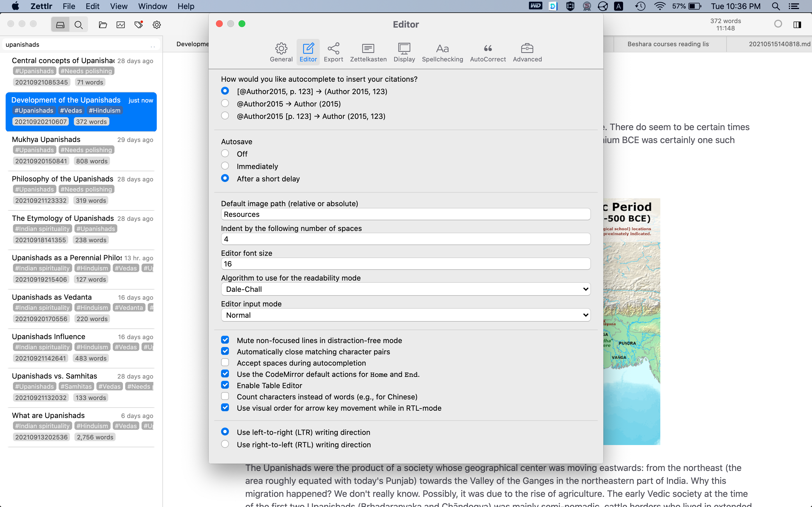
Task: Open the What are Upanishads note
Action: tap(48, 415)
